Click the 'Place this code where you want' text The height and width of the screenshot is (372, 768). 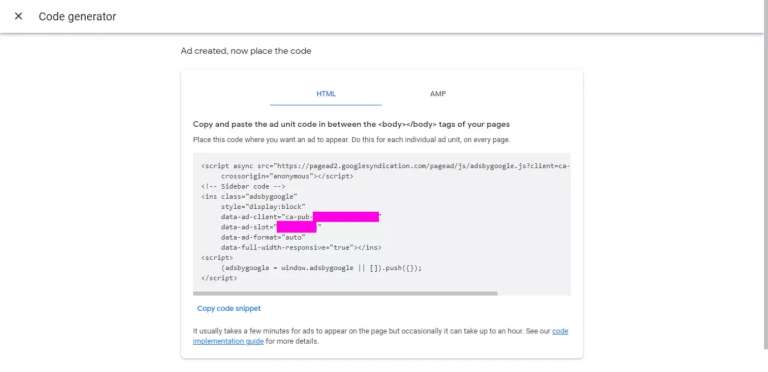click(x=351, y=140)
